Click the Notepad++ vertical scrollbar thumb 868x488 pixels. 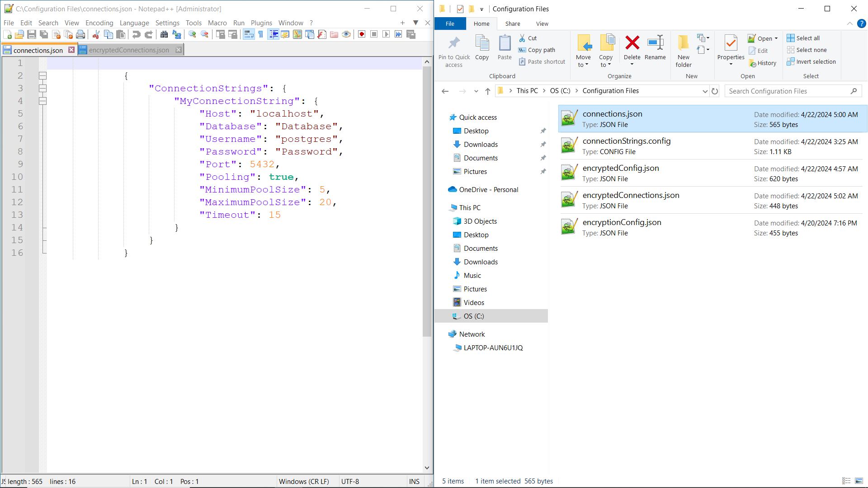[427, 201]
